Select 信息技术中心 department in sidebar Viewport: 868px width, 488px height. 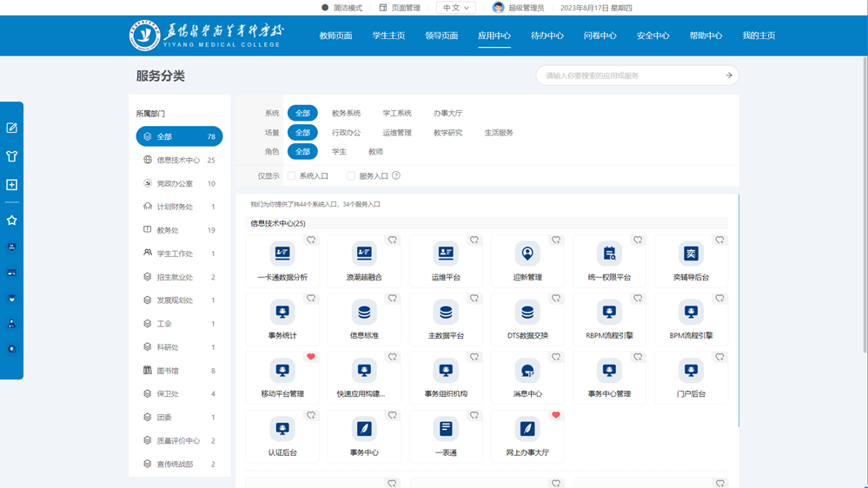[x=179, y=160]
